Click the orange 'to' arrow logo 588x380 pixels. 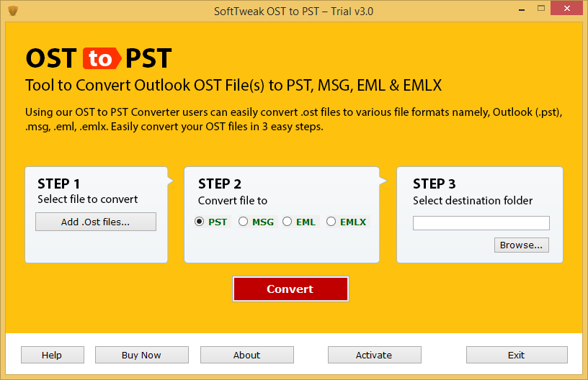coord(102,58)
